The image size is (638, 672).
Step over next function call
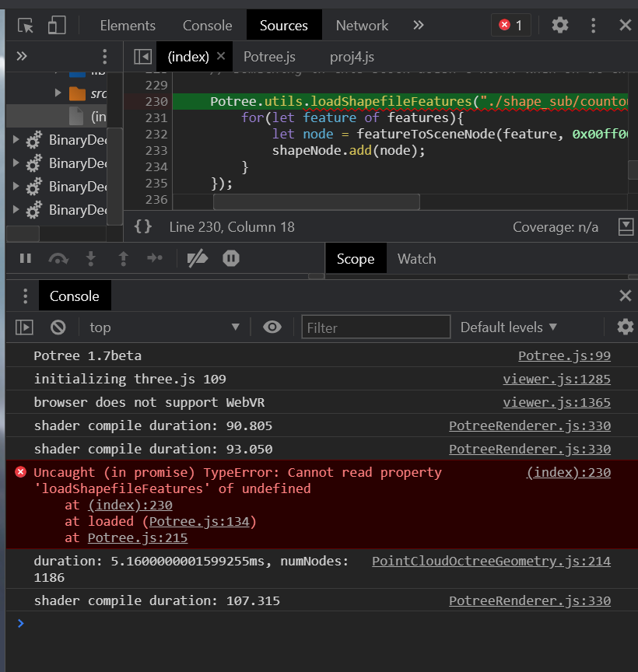coord(58,257)
